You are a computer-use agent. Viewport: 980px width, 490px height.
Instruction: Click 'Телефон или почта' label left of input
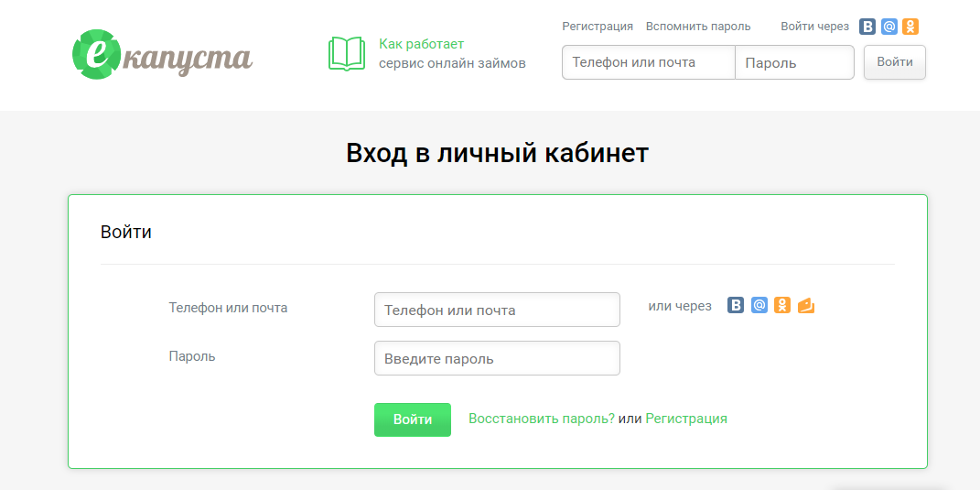[228, 308]
